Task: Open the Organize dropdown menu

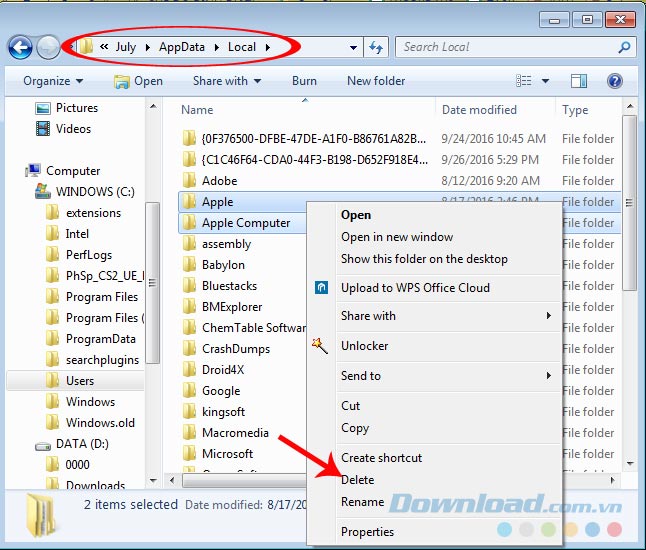Action: [53, 81]
